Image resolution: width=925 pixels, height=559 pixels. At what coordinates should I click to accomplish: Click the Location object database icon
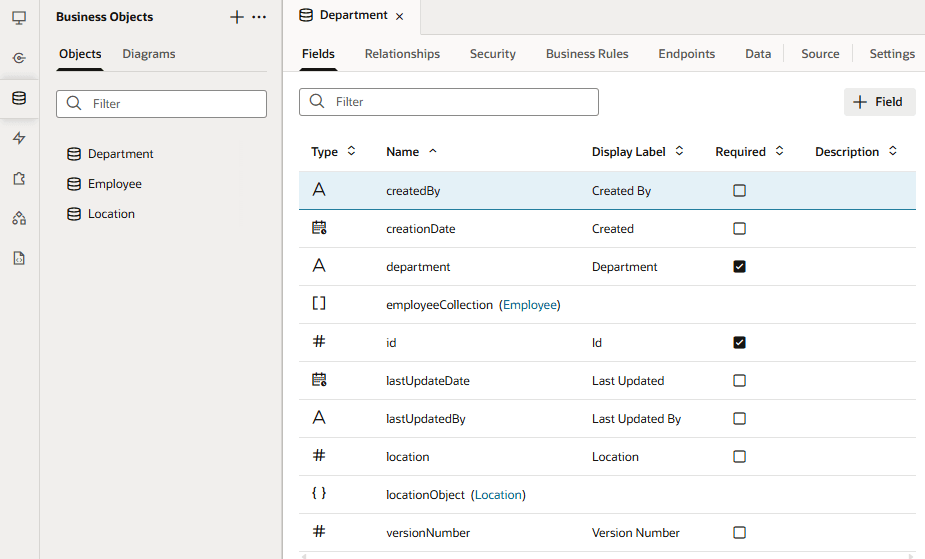point(74,214)
